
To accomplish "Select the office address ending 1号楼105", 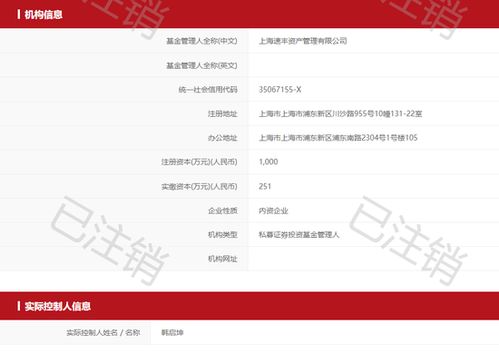I will tap(338, 138).
